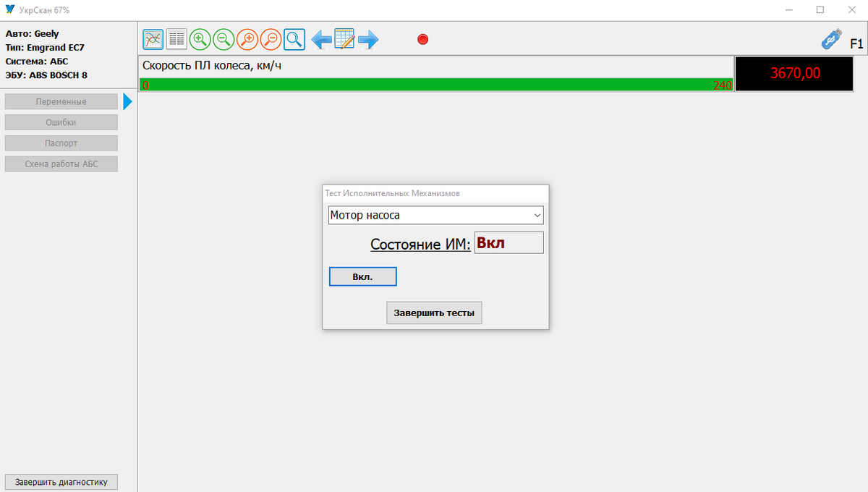This screenshot has width=868, height=492.
Task: Click Завершить тесты button
Action: tap(434, 313)
